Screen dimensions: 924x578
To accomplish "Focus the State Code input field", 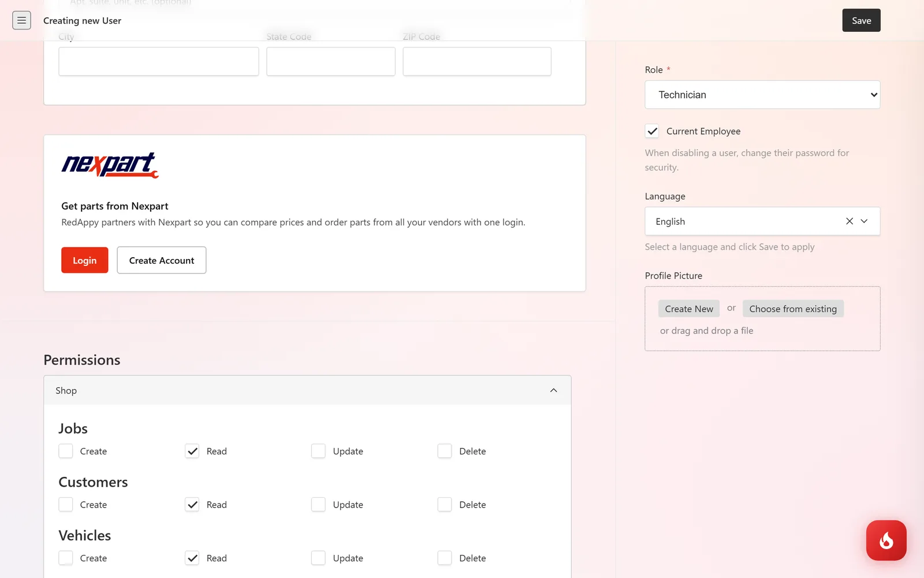I will 331,61.
